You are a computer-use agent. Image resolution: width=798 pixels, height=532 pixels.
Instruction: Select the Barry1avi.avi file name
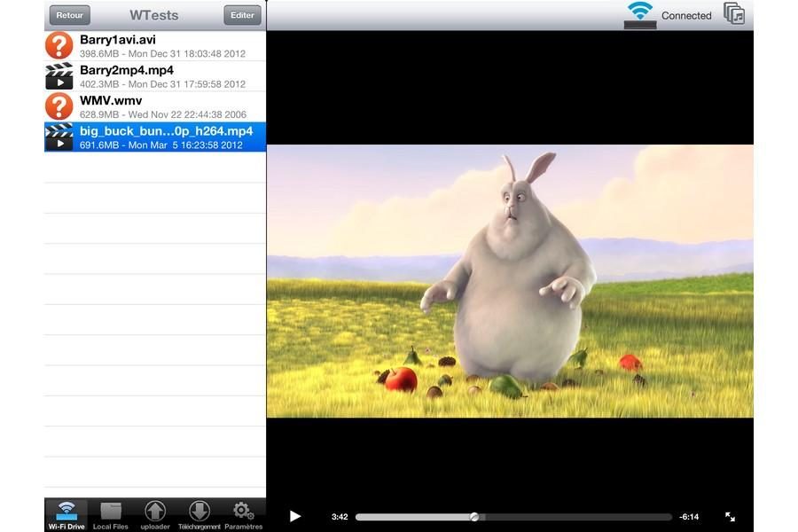118,40
